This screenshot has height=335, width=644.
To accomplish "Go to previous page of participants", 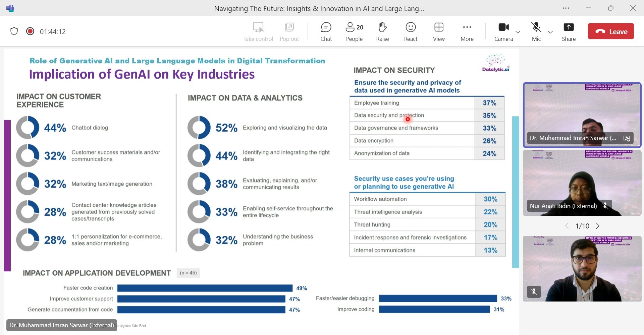I will pos(567,226).
